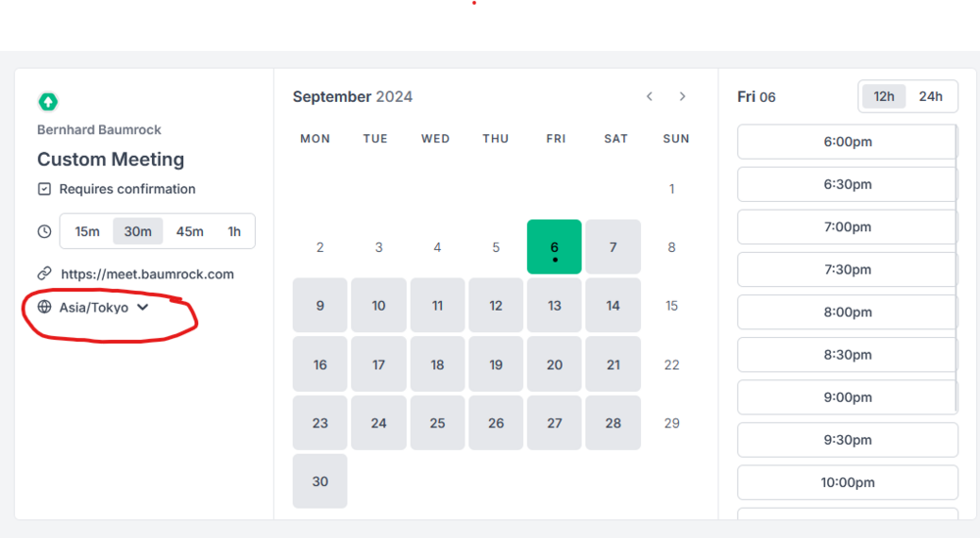Select 1h meeting duration
This screenshot has width=980, height=538.
pyautogui.click(x=234, y=231)
